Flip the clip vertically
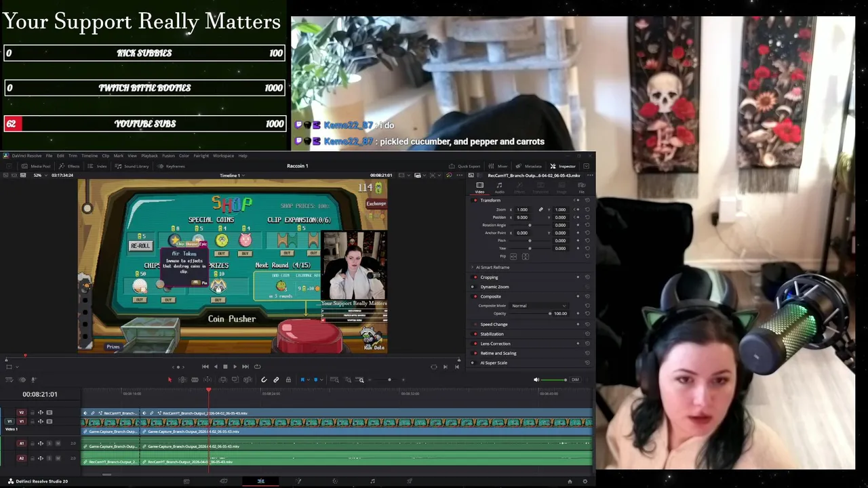868x488 pixels. [x=526, y=257]
